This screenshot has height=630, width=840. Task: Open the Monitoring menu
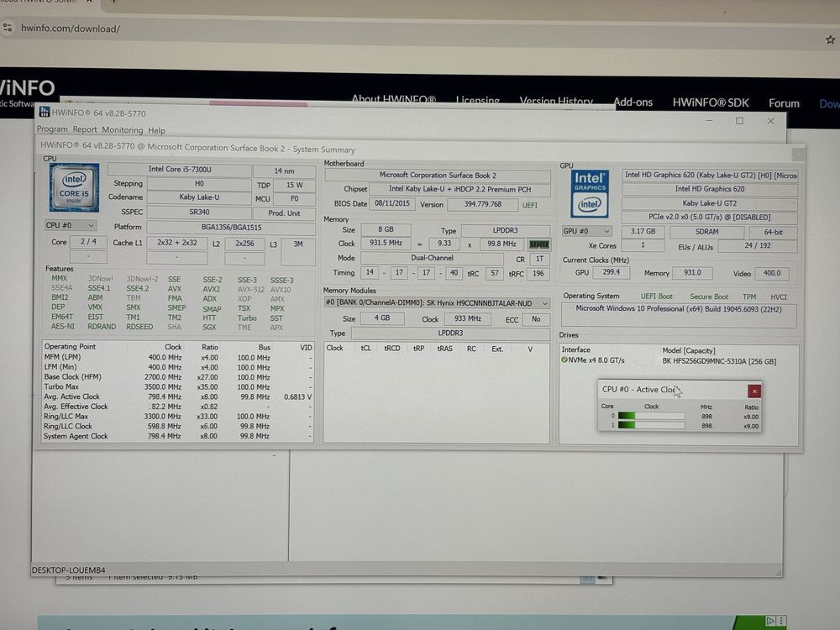pyautogui.click(x=122, y=130)
